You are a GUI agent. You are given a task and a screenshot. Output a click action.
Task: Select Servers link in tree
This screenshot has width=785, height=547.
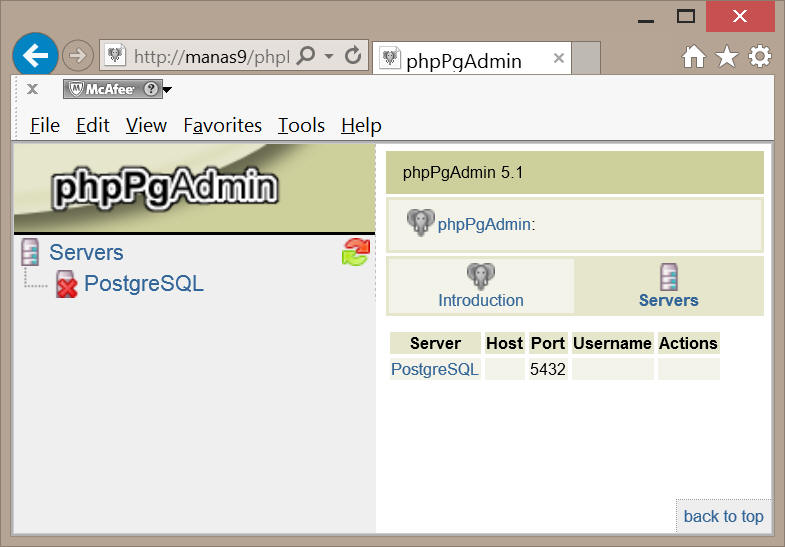86,252
